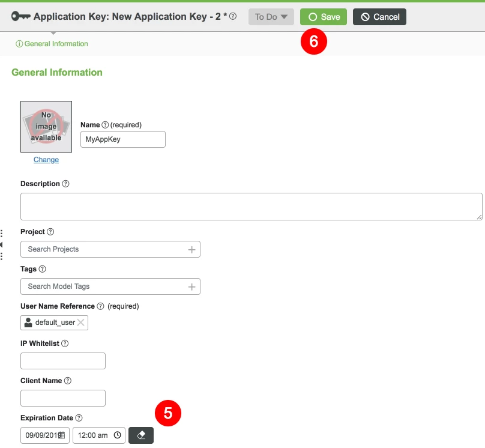Click the No image available thumbnail

click(x=46, y=127)
